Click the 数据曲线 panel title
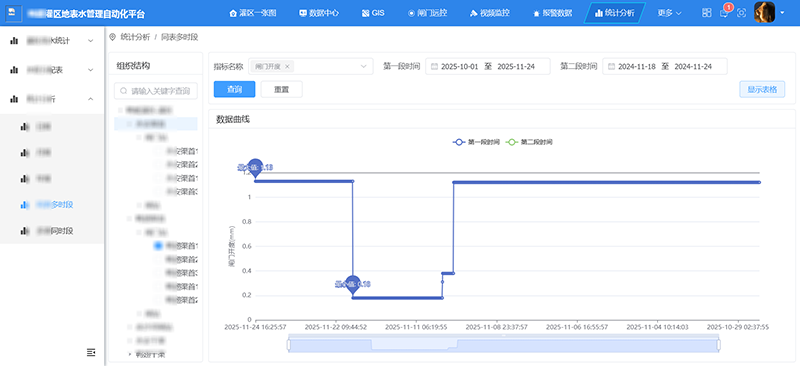 click(233, 119)
